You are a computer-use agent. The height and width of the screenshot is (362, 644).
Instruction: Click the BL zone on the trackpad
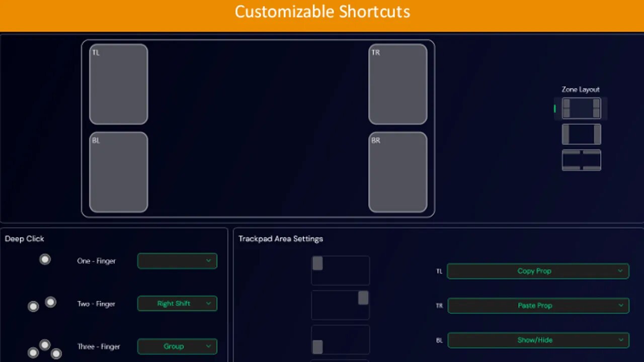(119, 172)
